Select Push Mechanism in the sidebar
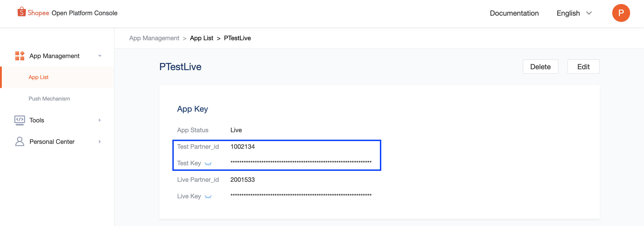Viewport: 644px width, 226px height. [49, 98]
